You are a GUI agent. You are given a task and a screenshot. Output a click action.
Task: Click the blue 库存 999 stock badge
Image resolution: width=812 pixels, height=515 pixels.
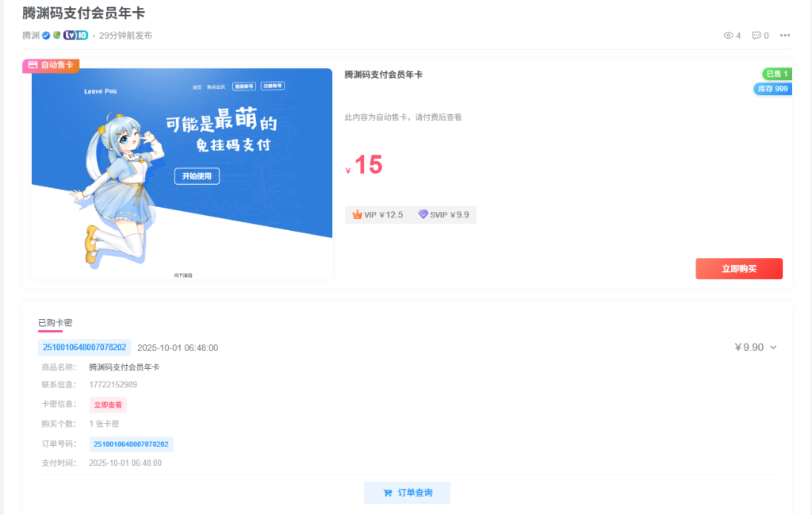(772, 89)
